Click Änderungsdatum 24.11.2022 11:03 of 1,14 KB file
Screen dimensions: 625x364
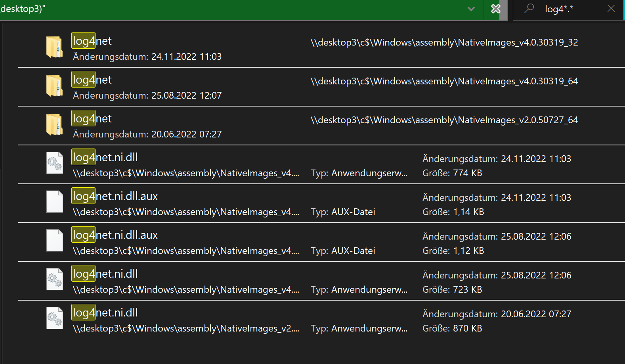pyautogui.click(x=497, y=198)
